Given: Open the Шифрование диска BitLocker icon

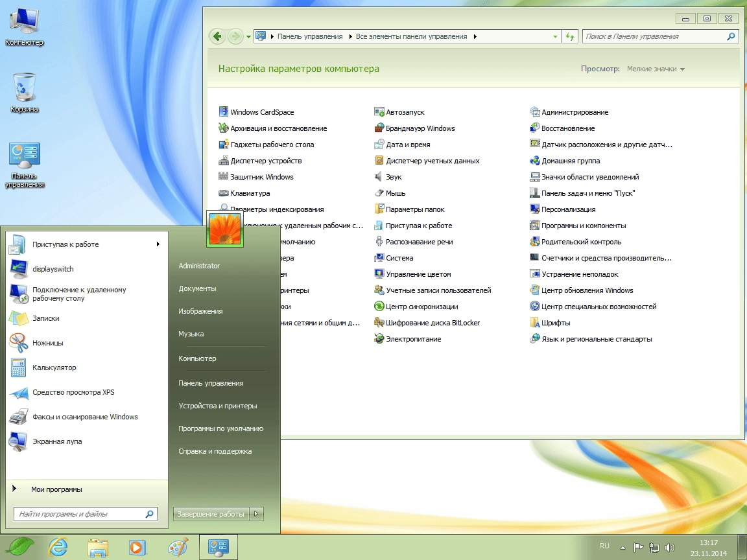Looking at the screenshot, I should [x=379, y=322].
